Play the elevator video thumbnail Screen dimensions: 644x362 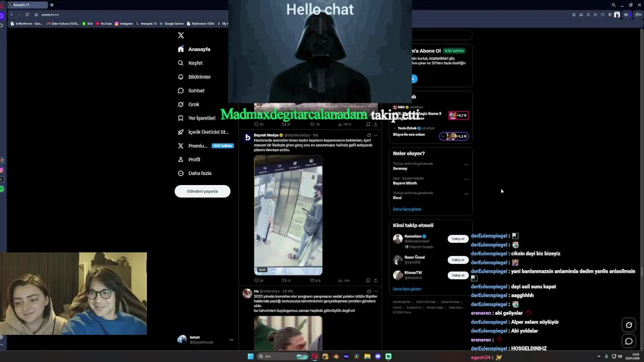point(288,215)
